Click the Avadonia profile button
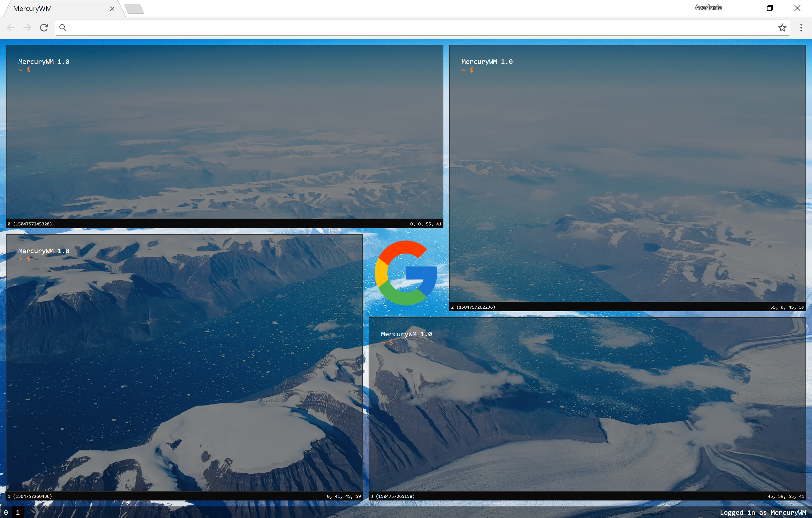 [x=708, y=8]
